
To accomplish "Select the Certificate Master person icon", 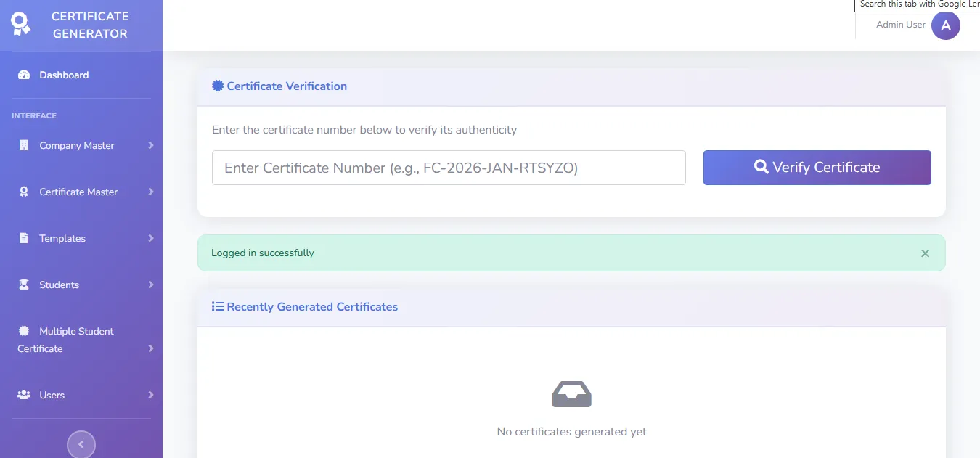I will point(24,192).
